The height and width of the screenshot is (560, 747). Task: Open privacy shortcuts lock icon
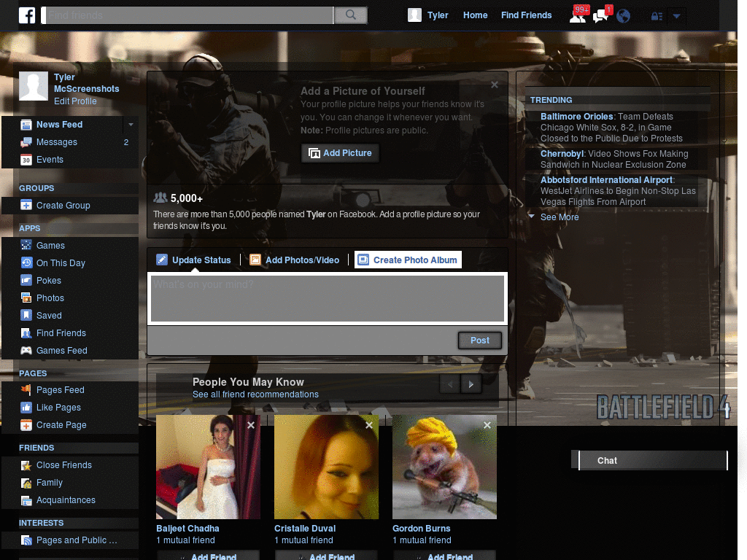[x=657, y=16]
